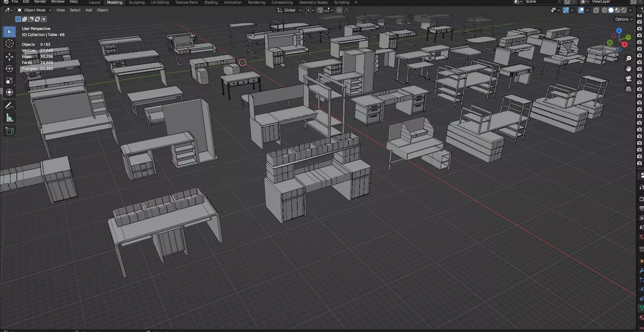This screenshot has height=332, width=644.
Task: Pick the Scale tool
Action: pyautogui.click(x=9, y=80)
